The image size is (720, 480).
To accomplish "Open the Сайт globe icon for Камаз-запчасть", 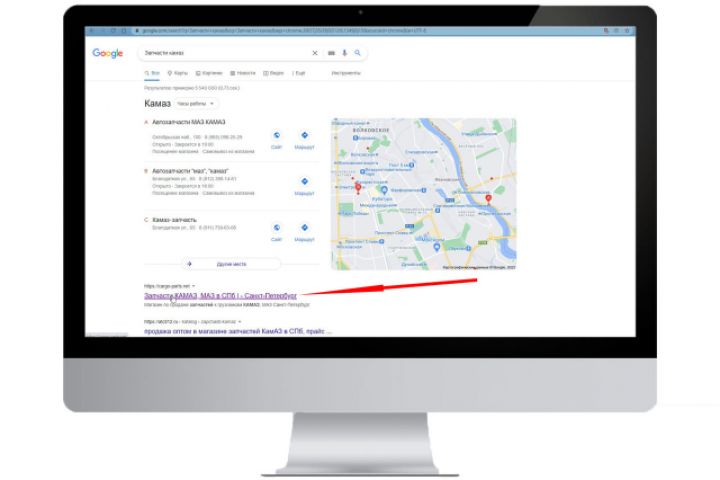I will click(276, 228).
